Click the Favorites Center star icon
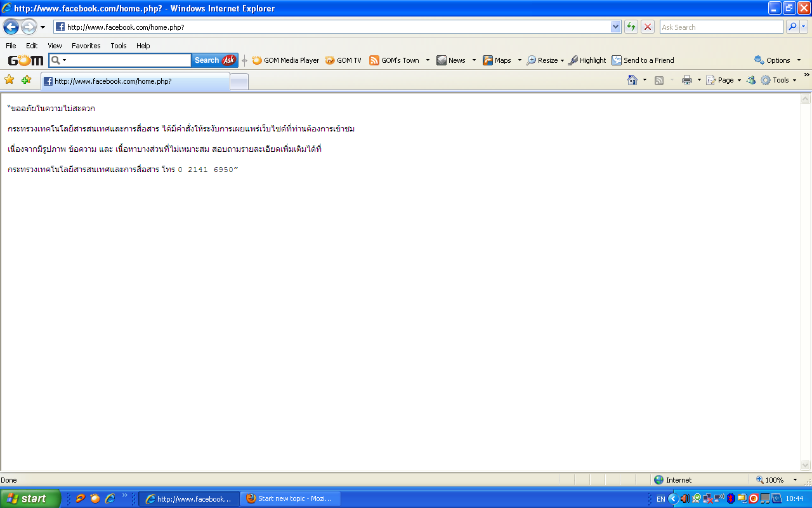This screenshot has height=508, width=812. coord(10,80)
